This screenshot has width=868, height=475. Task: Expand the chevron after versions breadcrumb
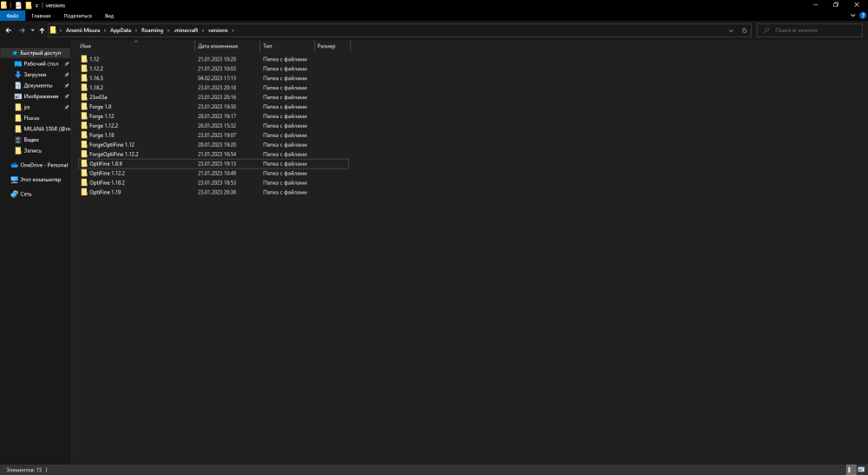tap(233, 30)
